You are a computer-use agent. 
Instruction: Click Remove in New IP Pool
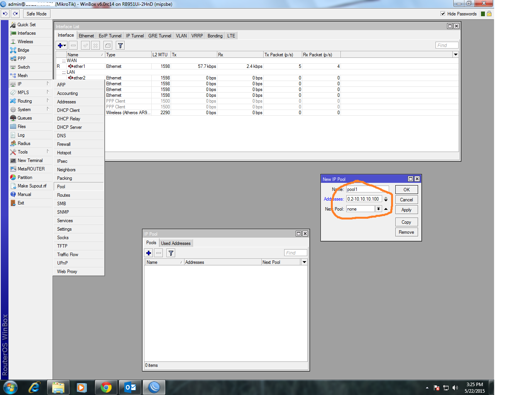click(x=407, y=232)
